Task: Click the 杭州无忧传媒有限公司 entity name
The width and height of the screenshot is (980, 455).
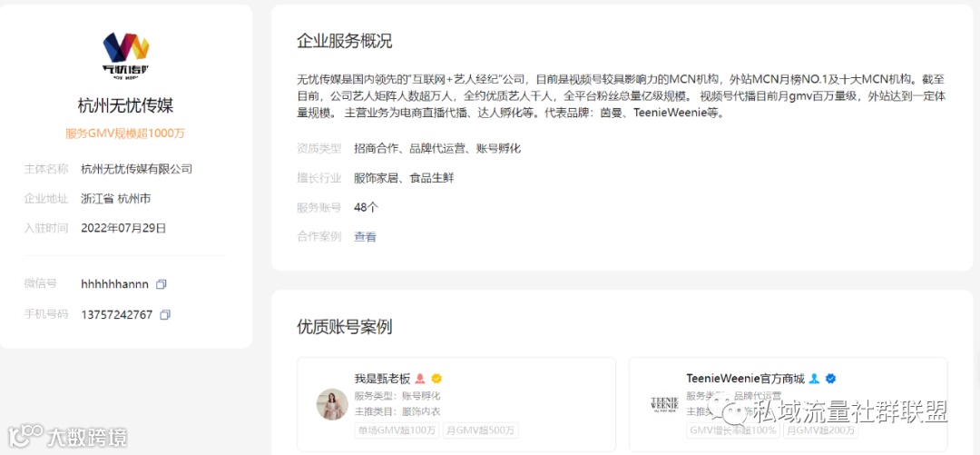Action: pyautogui.click(x=136, y=168)
